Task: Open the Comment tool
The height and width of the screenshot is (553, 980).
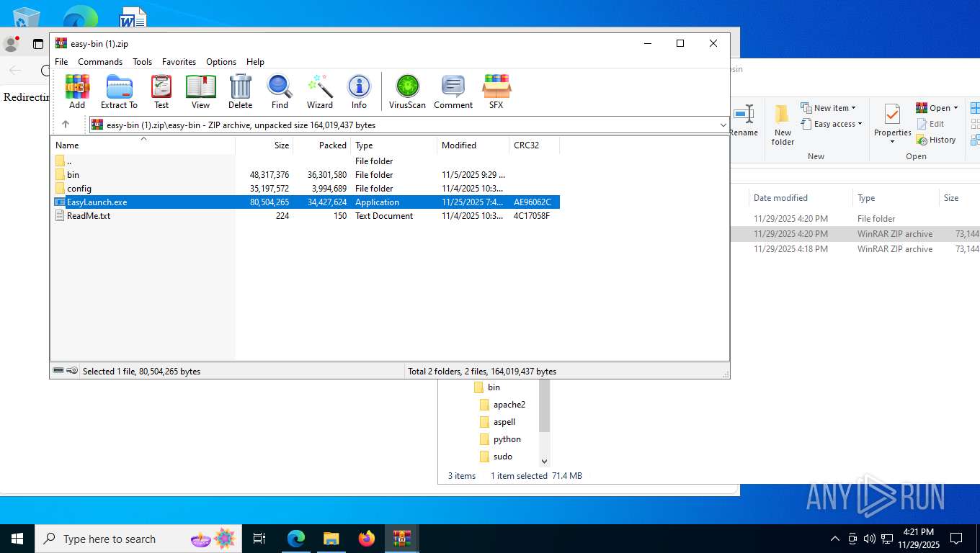Action: 453,91
